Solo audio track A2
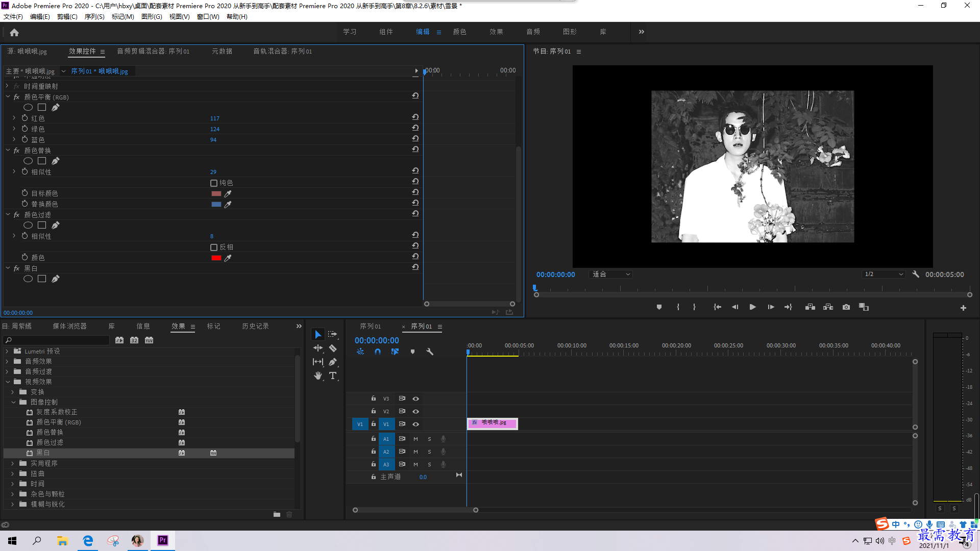The width and height of the screenshot is (980, 551). tap(429, 452)
